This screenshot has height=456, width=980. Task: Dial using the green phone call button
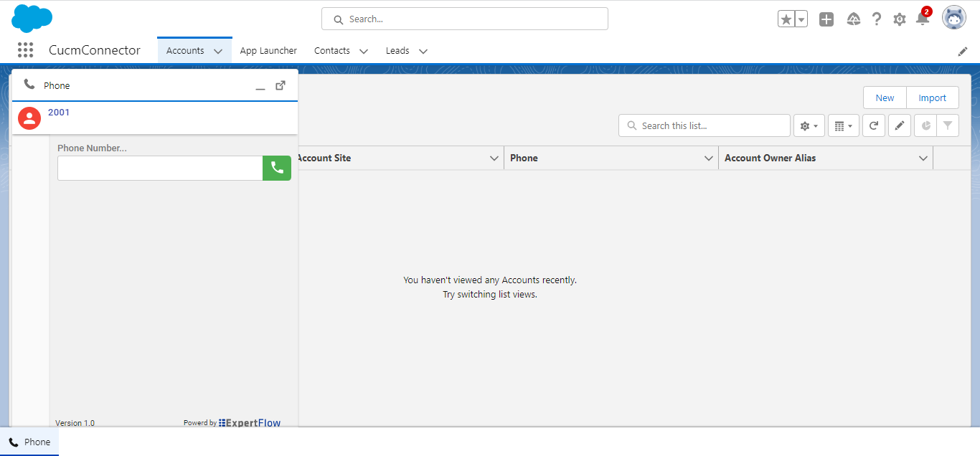pos(277,168)
